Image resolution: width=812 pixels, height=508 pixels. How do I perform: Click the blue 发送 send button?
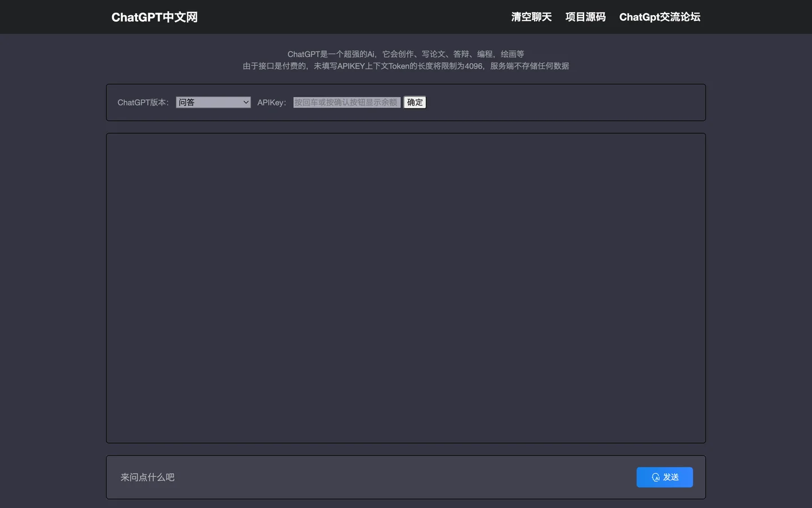(665, 477)
